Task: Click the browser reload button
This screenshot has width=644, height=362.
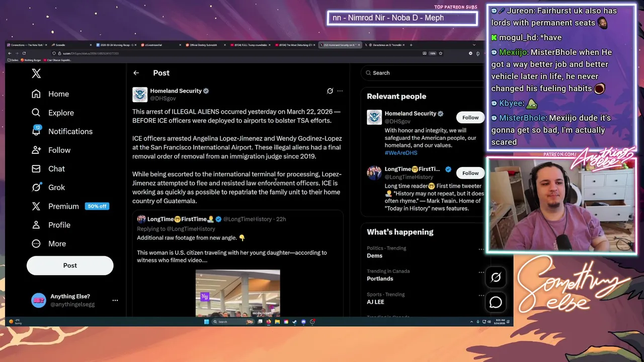Action: [x=24, y=53]
